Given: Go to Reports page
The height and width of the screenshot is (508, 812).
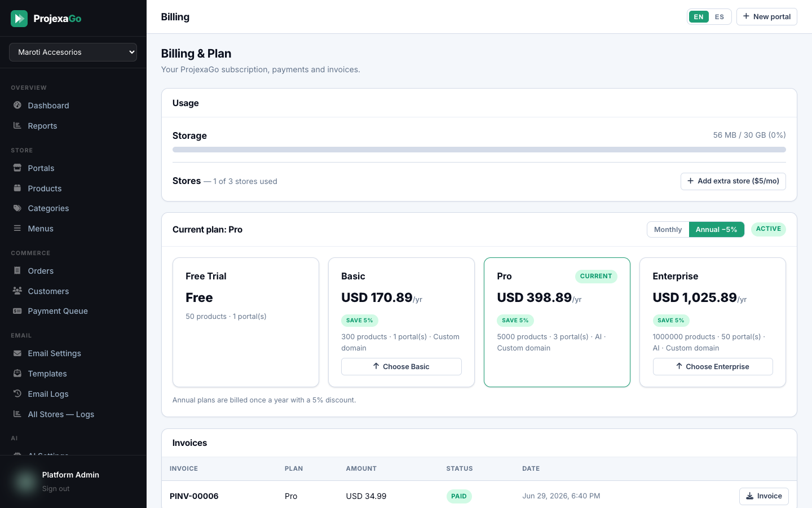Looking at the screenshot, I should (73, 126).
